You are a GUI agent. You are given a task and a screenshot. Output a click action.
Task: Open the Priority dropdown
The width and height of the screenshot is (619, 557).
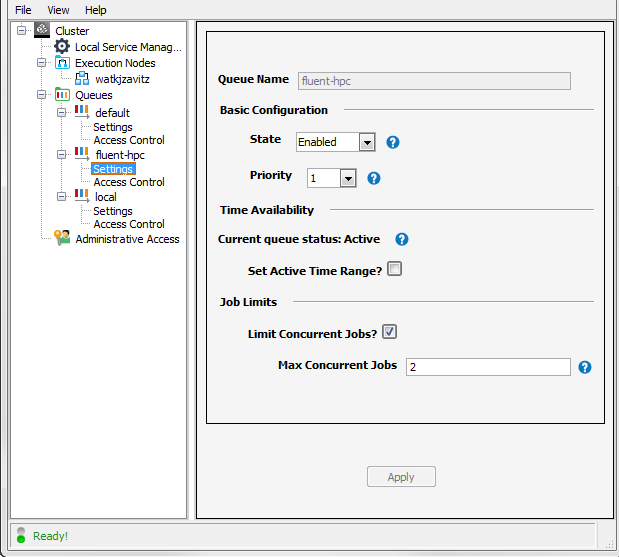coord(348,179)
